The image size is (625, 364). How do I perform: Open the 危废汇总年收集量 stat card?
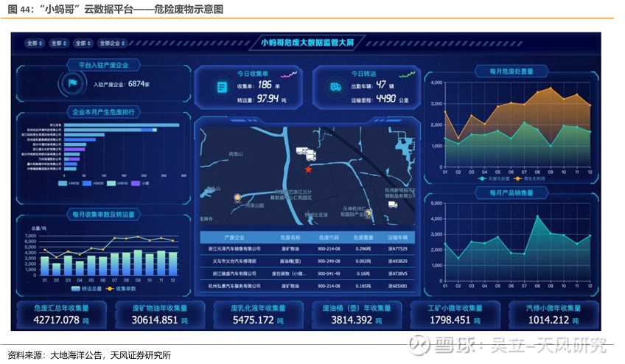point(61,315)
